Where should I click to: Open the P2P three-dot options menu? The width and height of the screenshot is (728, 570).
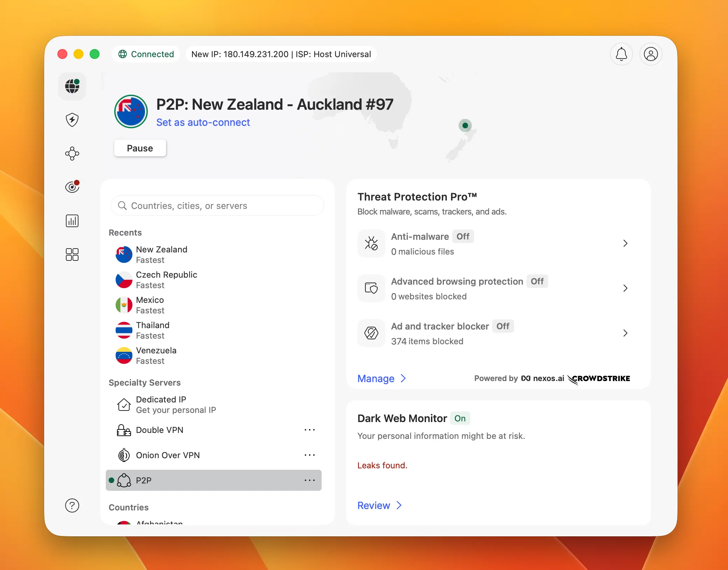point(310,480)
